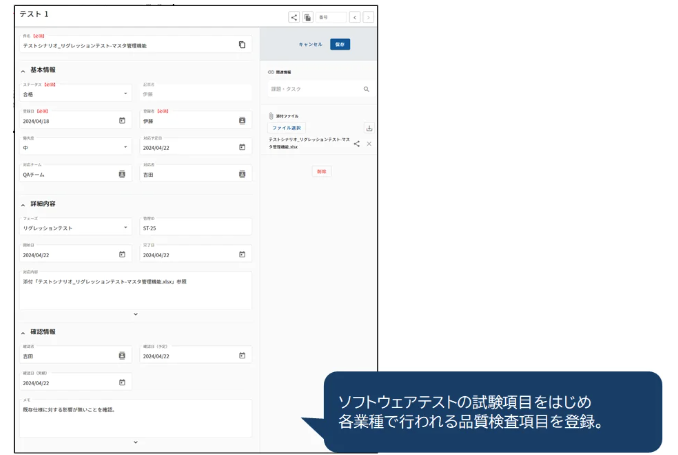678x455 pixels.
Task: Copy the title with the clipboard icon
Action: [242, 45]
